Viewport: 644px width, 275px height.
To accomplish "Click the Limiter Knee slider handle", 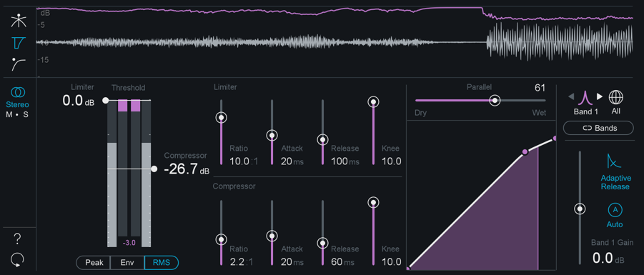I will [373, 102].
